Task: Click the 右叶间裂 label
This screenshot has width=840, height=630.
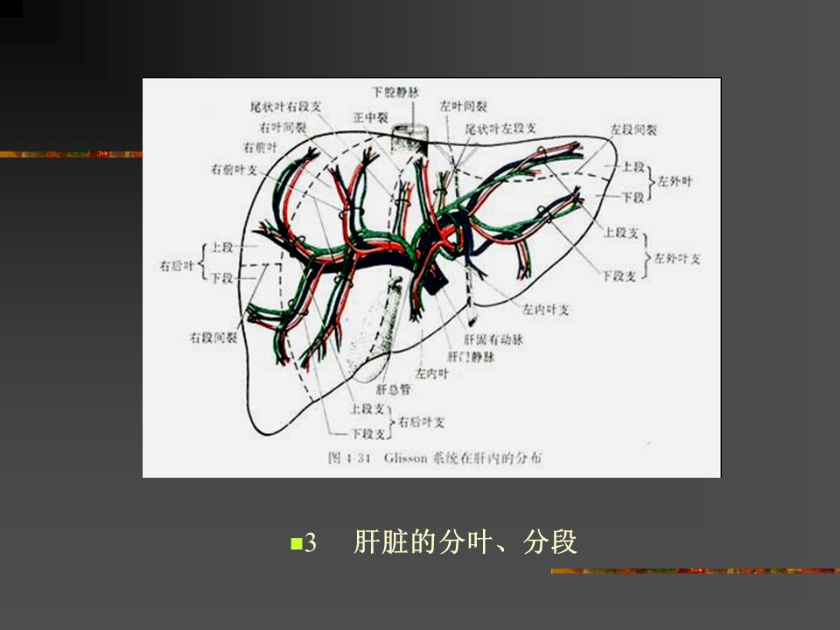Action: coord(276,127)
